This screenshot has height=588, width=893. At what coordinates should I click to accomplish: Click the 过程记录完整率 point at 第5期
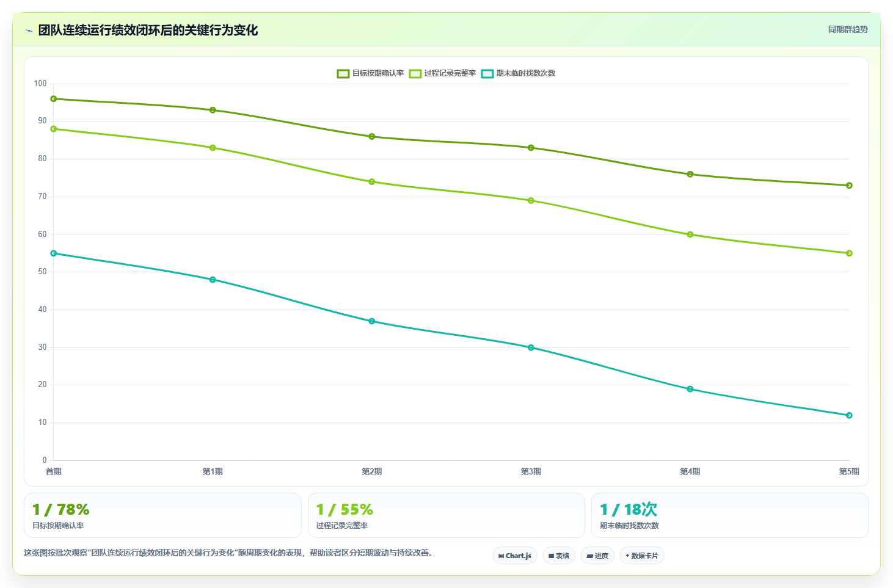(849, 253)
